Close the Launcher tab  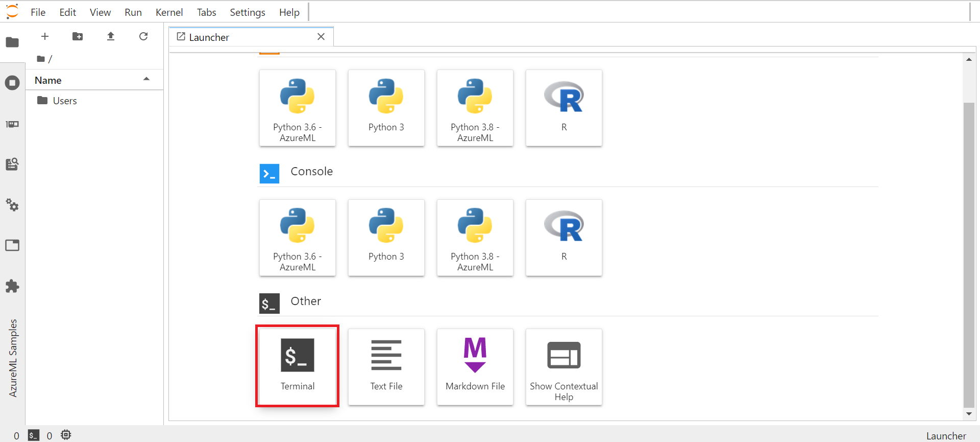(321, 37)
